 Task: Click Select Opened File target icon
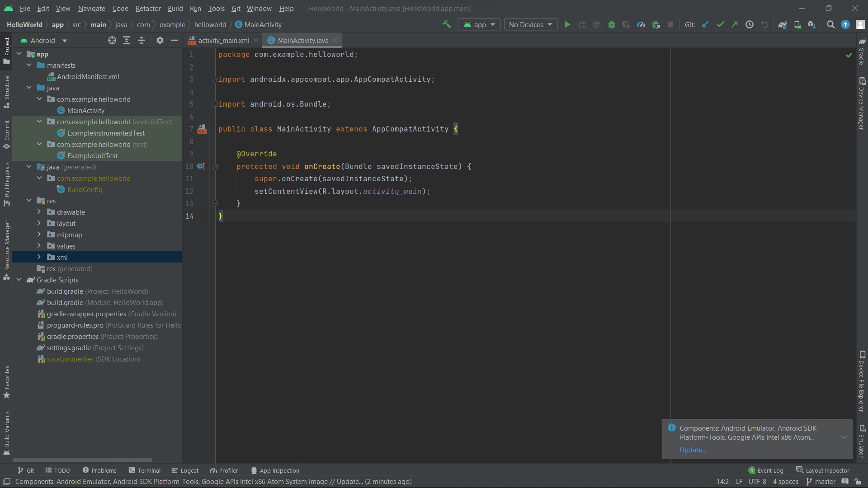(x=112, y=41)
